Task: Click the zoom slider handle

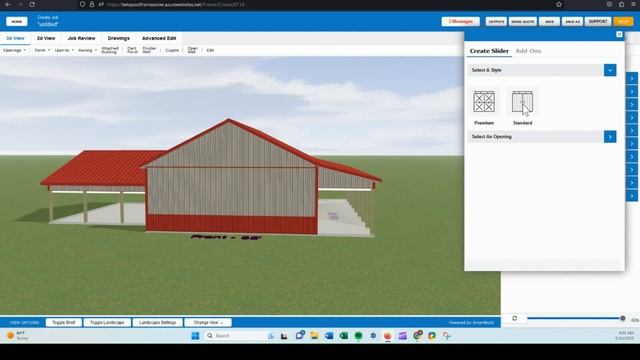Action: click(x=622, y=318)
